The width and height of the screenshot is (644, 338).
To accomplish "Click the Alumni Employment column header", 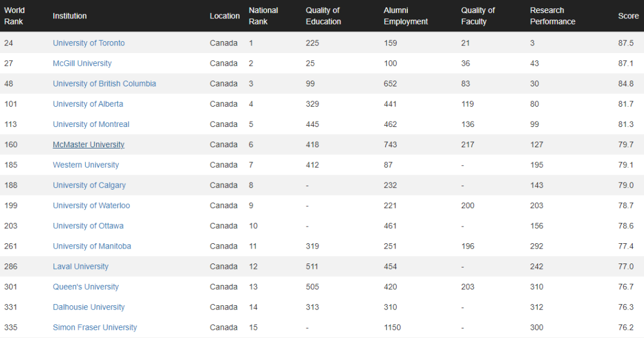I will click(x=405, y=15).
